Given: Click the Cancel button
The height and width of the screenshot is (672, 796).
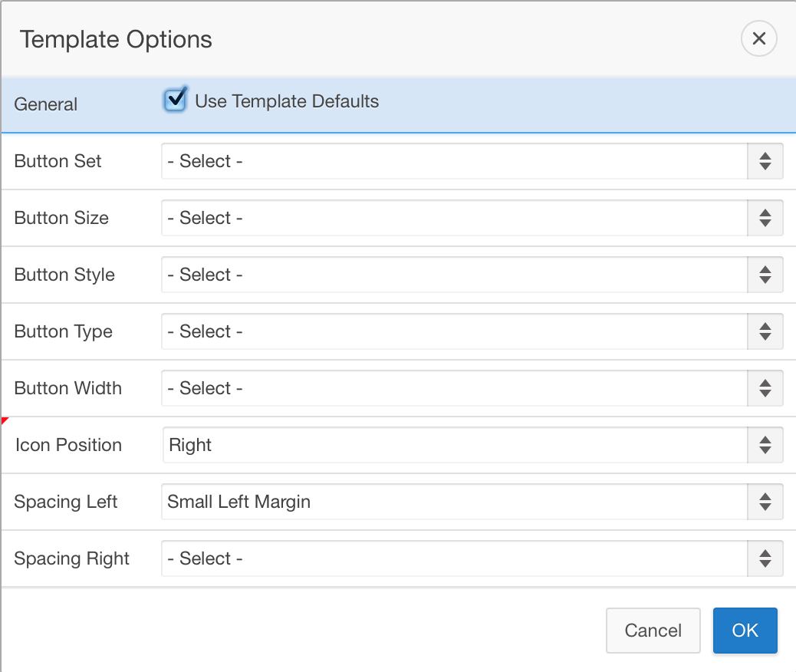Looking at the screenshot, I should (653, 631).
